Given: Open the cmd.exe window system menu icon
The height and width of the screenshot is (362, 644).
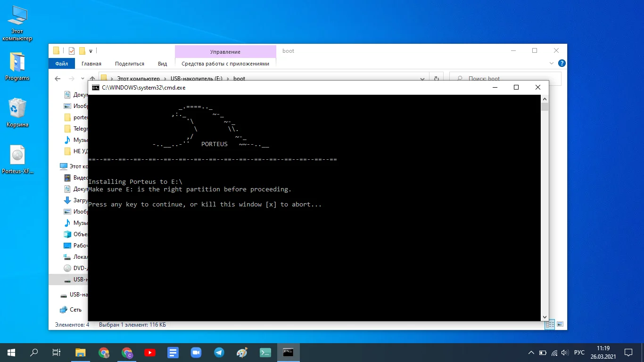Looking at the screenshot, I should pos(95,87).
